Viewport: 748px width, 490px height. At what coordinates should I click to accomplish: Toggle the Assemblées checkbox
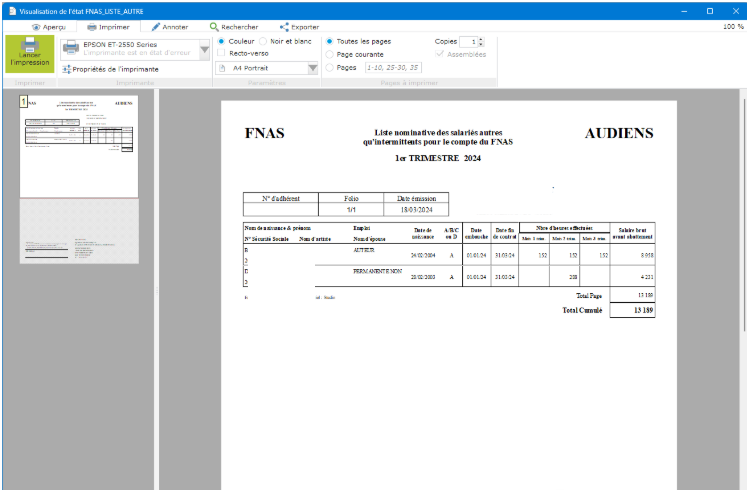[x=440, y=54]
